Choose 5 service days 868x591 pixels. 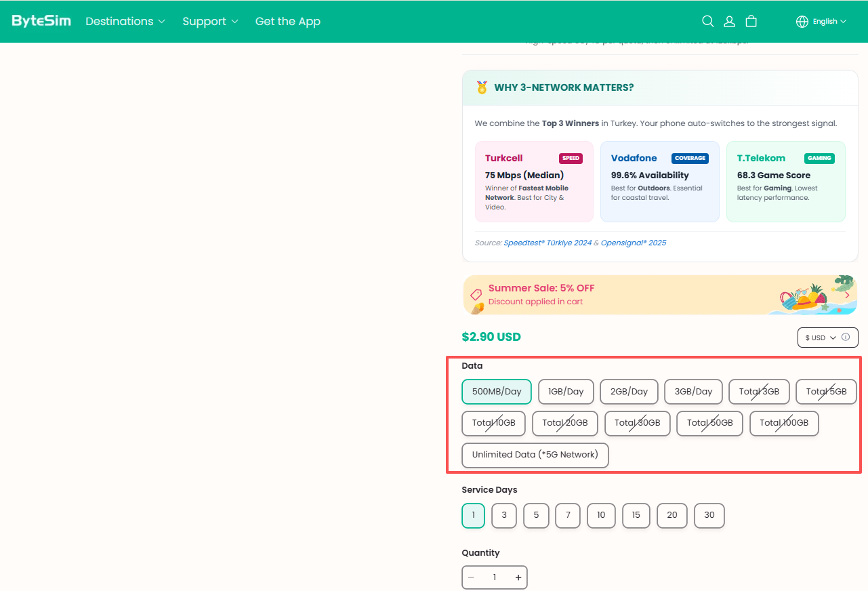[536, 515]
